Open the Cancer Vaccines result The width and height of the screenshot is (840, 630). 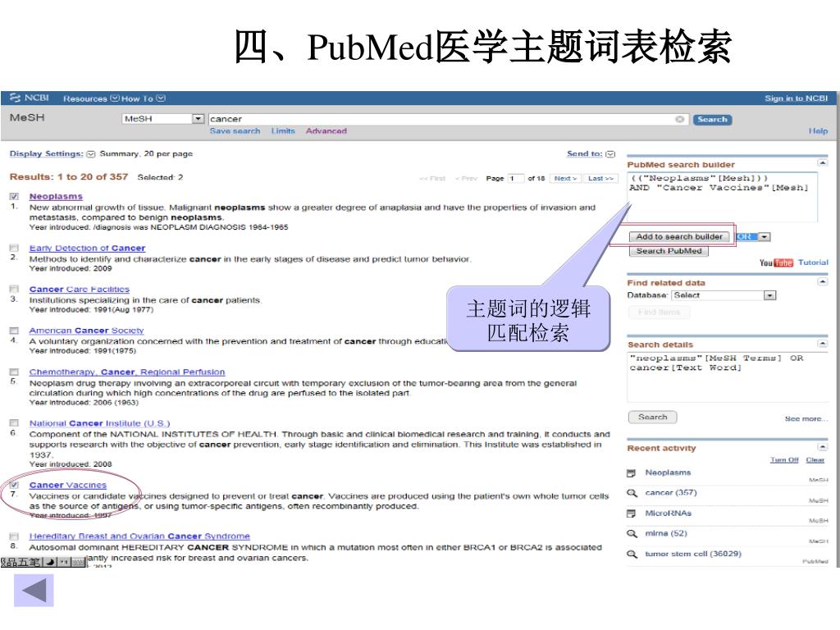[x=67, y=485]
